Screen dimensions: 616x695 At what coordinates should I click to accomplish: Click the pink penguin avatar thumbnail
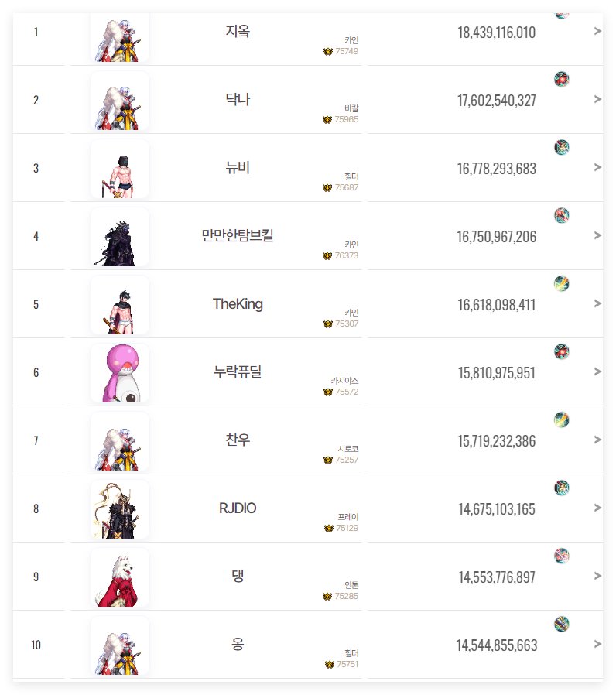pos(120,373)
